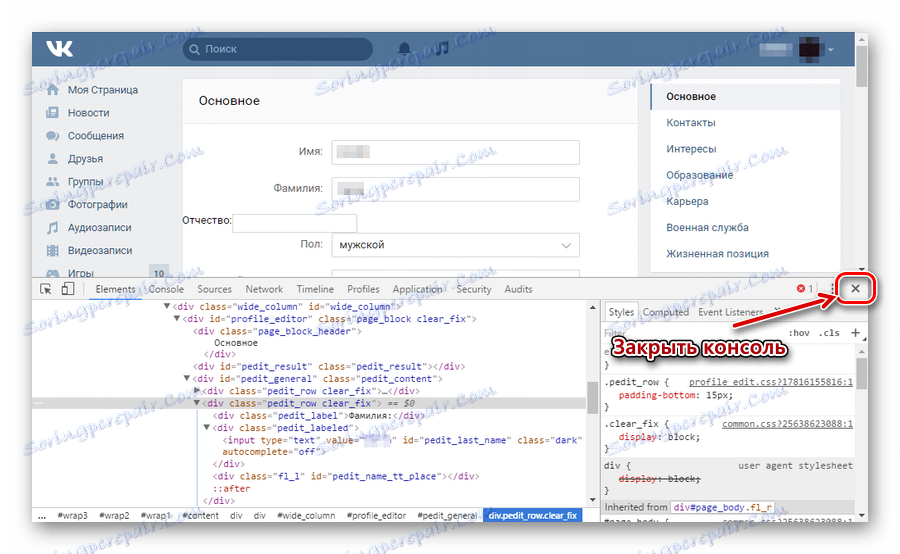The width and height of the screenshot is (900, 554).
Task: Click the red error count indicator
Action: [804, 289]
